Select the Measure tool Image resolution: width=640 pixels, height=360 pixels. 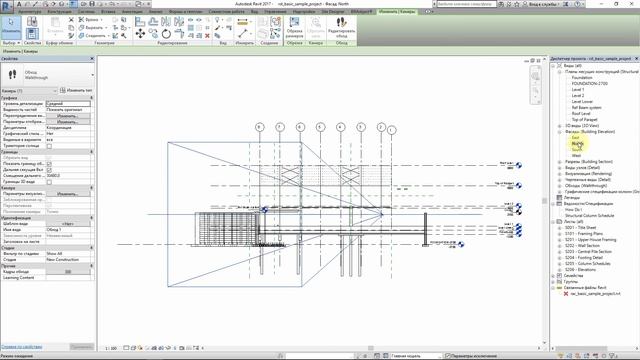(x=242, y=22)
